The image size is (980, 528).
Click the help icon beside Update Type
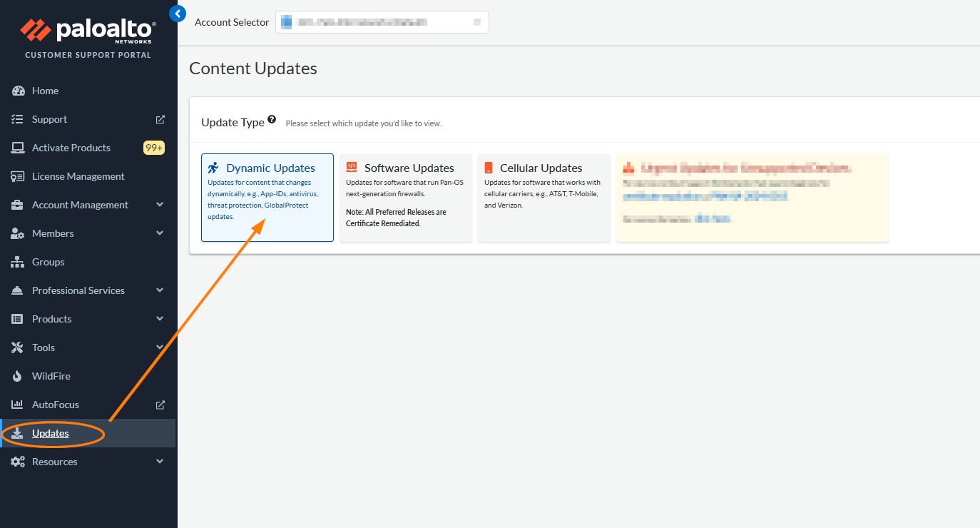(272, 120)
